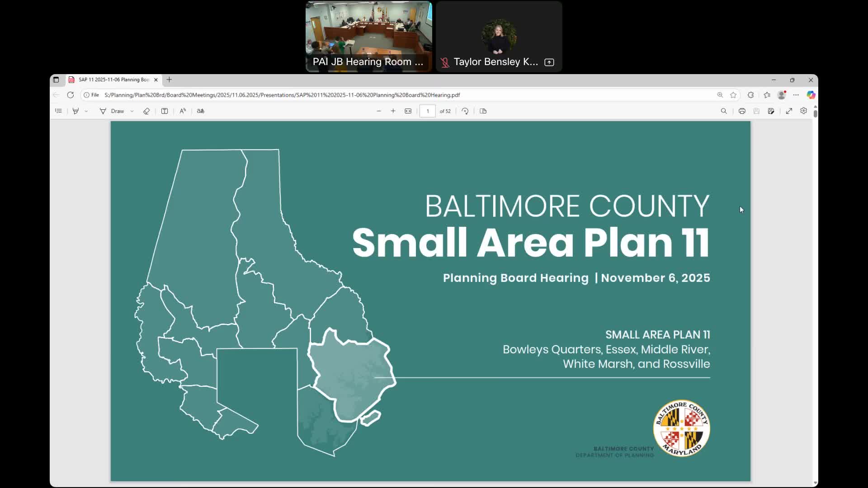The height and width of the screenshot is (488, 868).
Task: Select the SAP 11 Planning Board tab
Action: coord(113,80)
